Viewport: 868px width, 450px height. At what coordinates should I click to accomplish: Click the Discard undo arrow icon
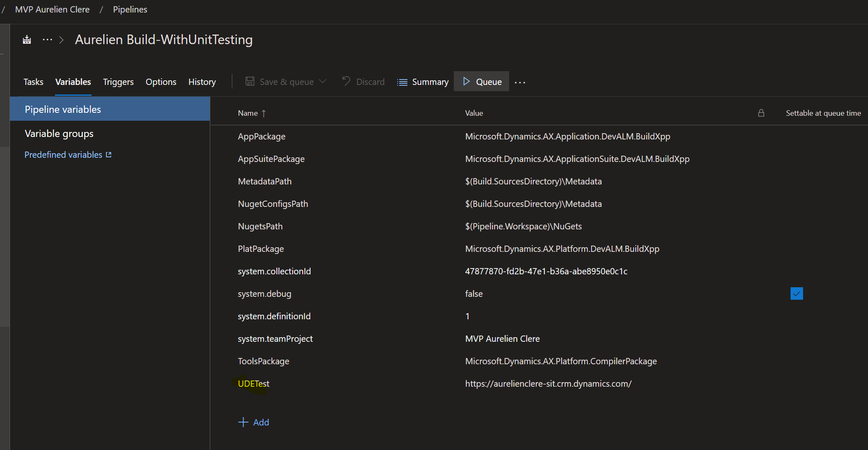click(x=346, y=81)
